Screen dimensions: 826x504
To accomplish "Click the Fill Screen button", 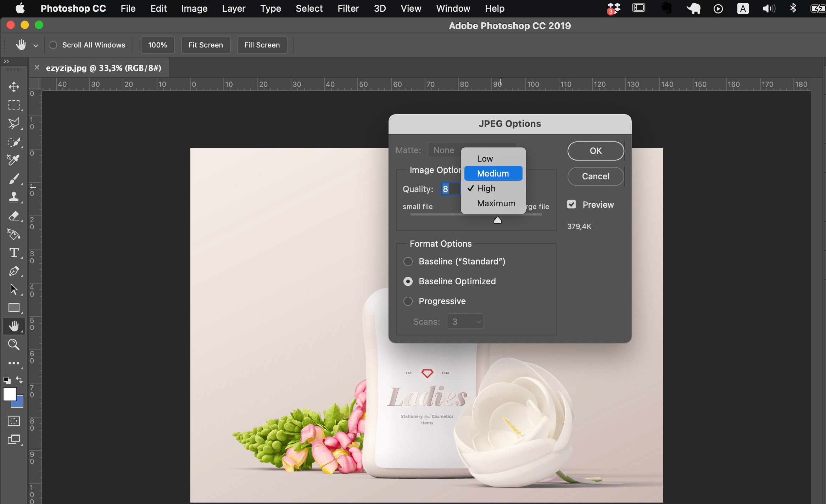I will tap(262, 45).
